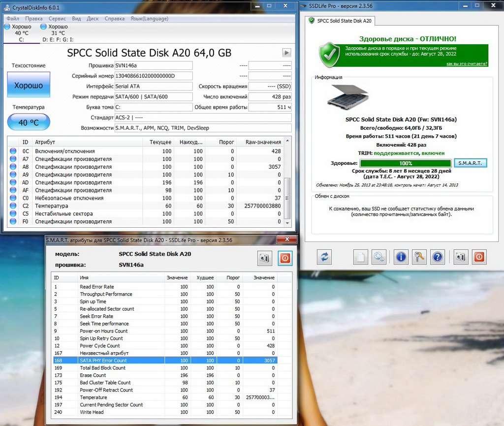The width and height of the screenshot is (504, 426).
Task: Open the Правка menu
Action: coord(34,19)
